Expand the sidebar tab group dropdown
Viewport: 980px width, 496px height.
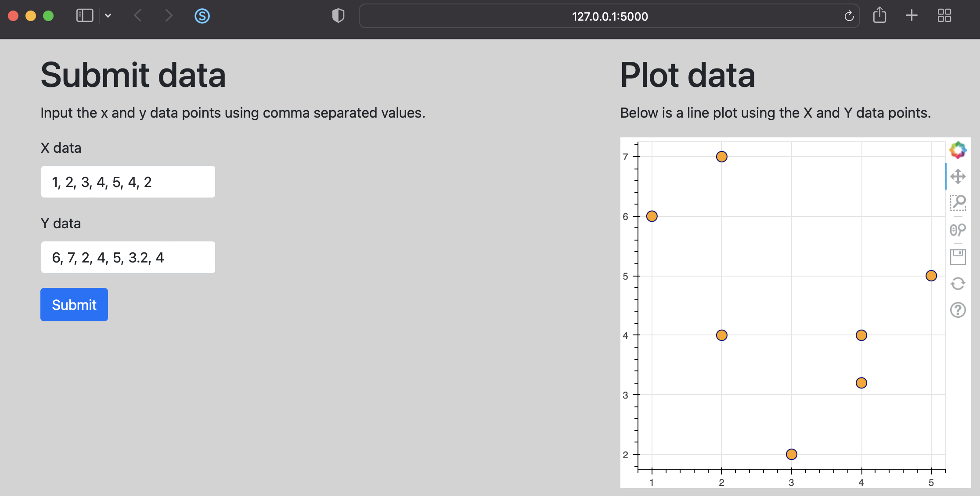click(x=108, y=16)
